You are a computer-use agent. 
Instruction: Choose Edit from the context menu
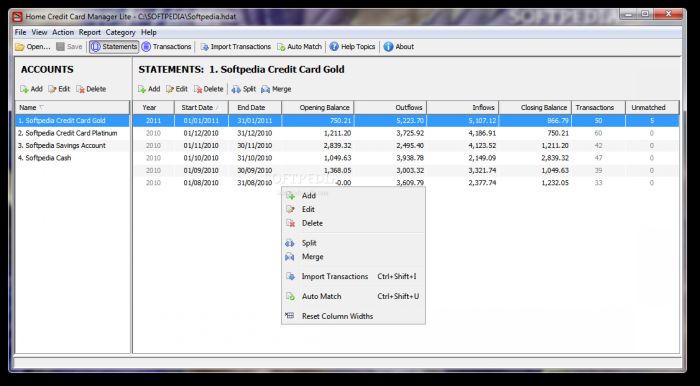coord(353,210)
